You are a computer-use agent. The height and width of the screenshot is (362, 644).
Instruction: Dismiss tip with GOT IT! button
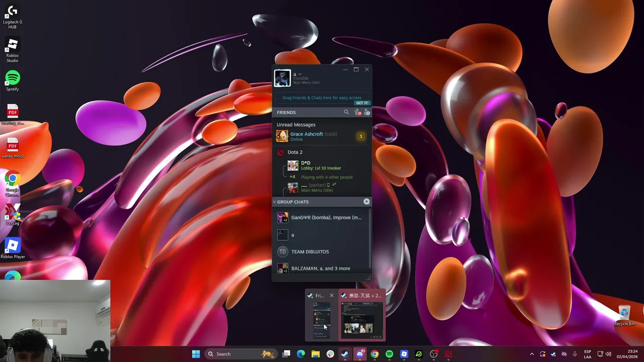[x=362, y=103]
